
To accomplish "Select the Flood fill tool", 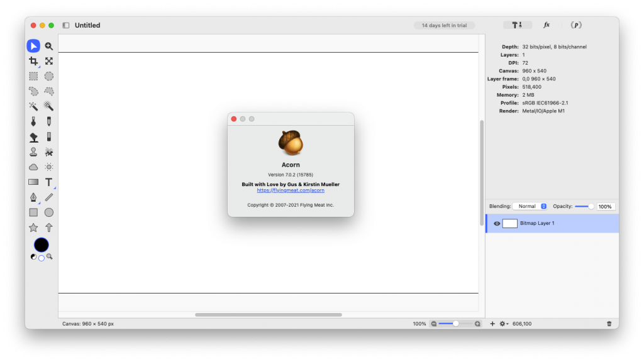I will tap(33, 136).
